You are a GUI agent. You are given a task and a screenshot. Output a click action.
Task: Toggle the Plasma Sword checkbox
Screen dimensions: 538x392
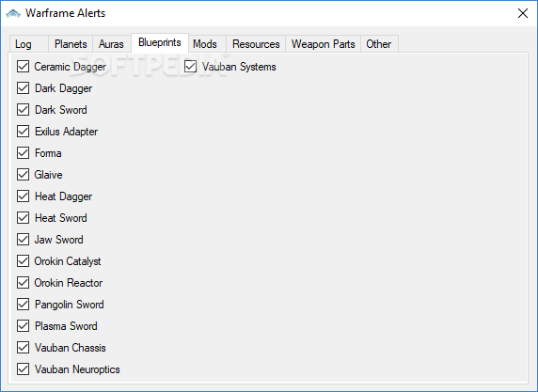[23, 326]
